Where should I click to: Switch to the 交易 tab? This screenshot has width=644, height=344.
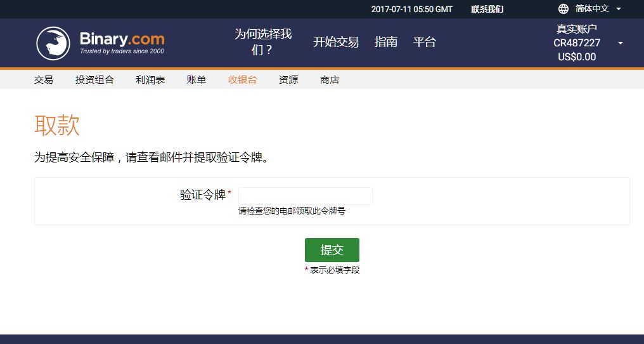44,80
